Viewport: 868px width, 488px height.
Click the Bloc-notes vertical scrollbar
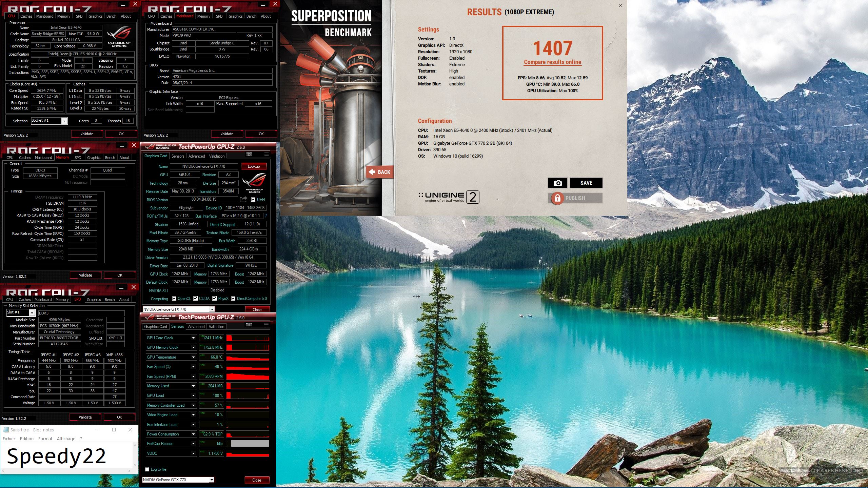coord(135,455)
